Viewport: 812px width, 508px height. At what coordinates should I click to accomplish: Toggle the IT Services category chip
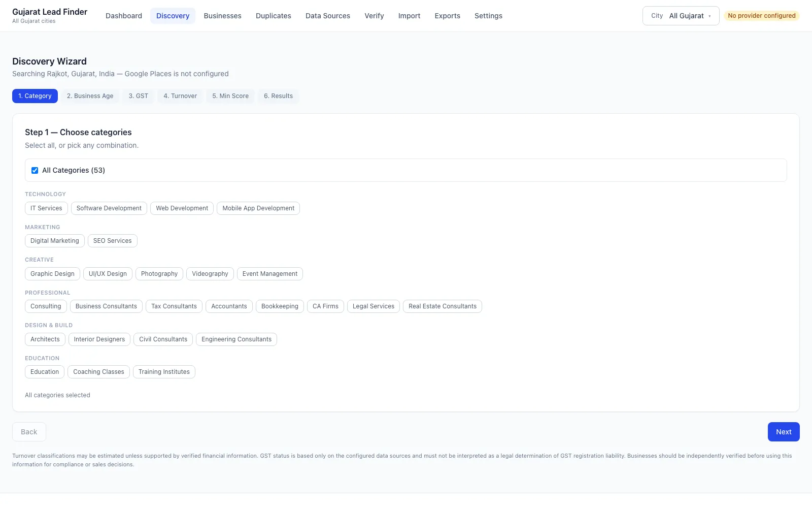tap(46, 208)
